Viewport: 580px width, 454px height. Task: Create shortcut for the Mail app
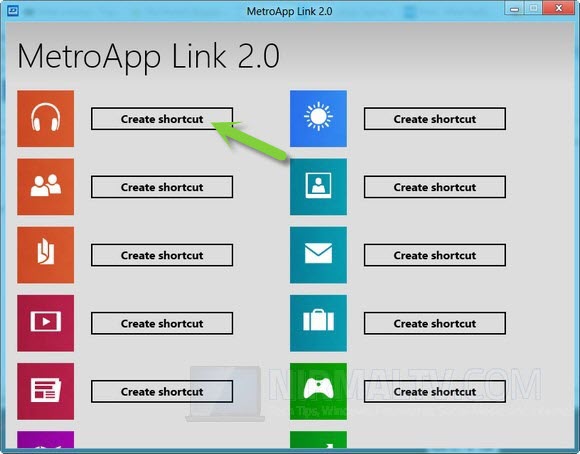tap(435, 255)
